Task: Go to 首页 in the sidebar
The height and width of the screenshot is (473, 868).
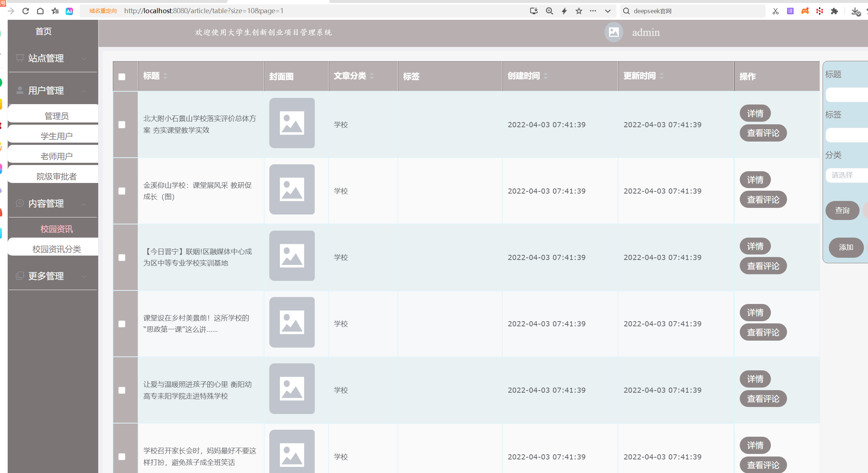Action: point(44,32)
